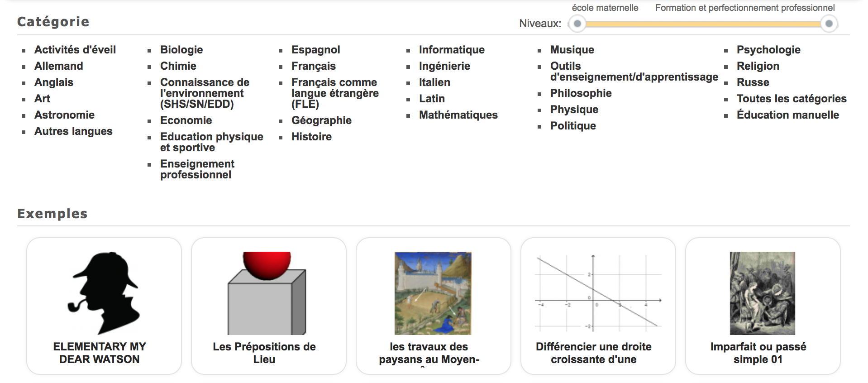
Task: Open Outils d'enseignement/d'apprentissage category
Action: [634, 72]
